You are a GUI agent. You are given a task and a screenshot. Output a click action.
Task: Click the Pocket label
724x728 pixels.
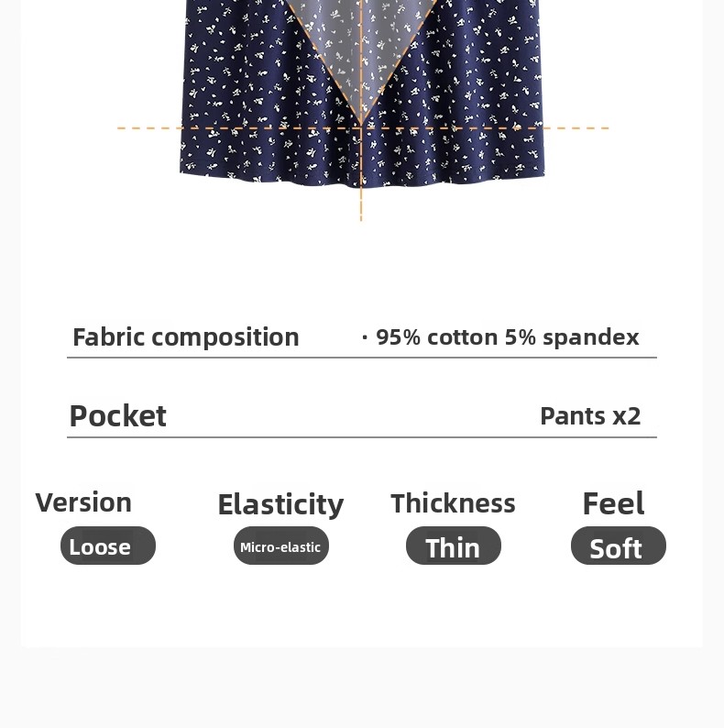coord(118,416)
